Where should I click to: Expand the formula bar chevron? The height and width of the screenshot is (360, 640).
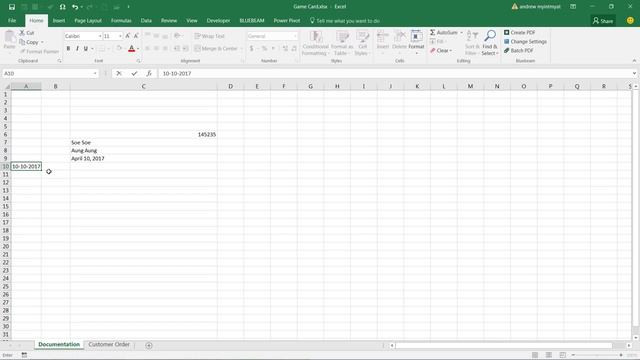pos(634,73)
